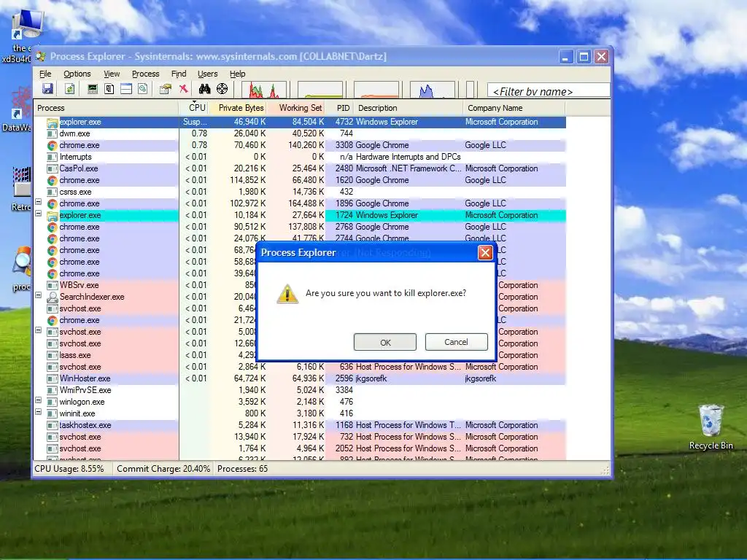The height and width of the screenshot is (560, 747).
Task: Click the warning icon in the kill dialog
Action: coord(287,293)
